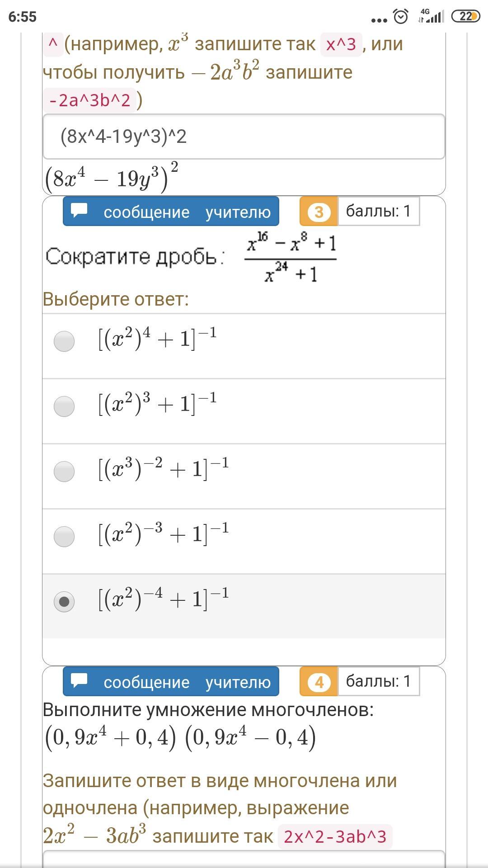The image size is (488, 868).
Task: Click orange question number 3 badge
Action: (x=319, y=212)
